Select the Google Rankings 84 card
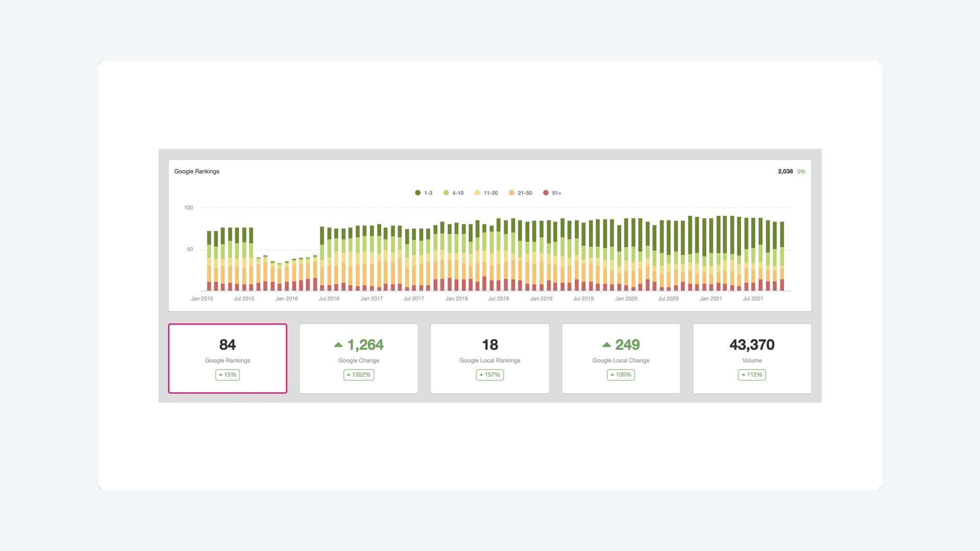Image resolution: width=980 pixels, height=551 pixels. [228, 358]
